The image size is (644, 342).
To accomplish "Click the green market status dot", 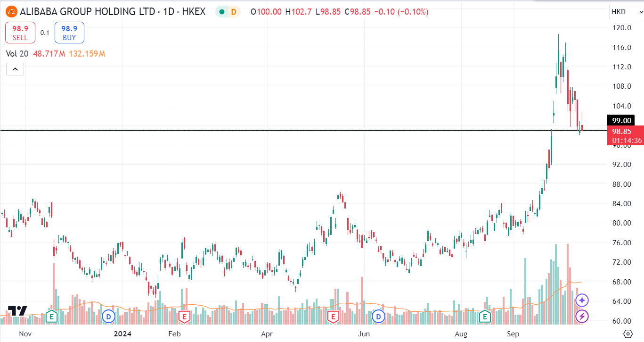I will pos(221,12).
